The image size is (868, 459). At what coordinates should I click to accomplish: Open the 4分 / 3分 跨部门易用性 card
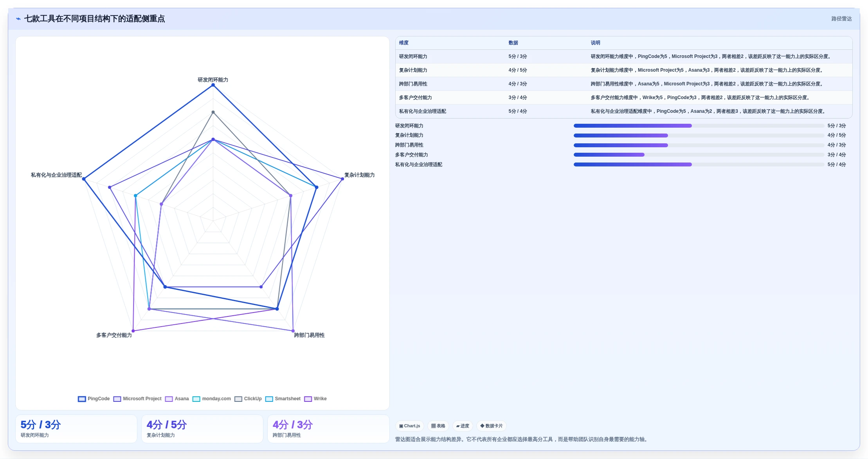tap(328, 429)
